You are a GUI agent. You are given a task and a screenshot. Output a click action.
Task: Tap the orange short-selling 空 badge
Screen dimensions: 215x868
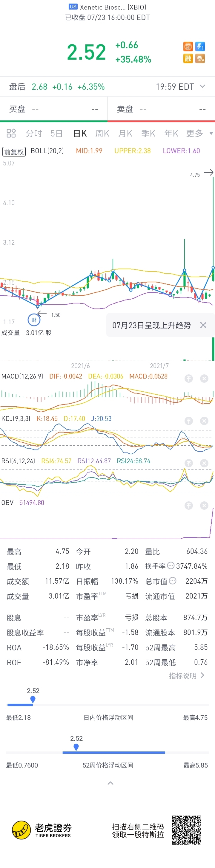(188, 46)
